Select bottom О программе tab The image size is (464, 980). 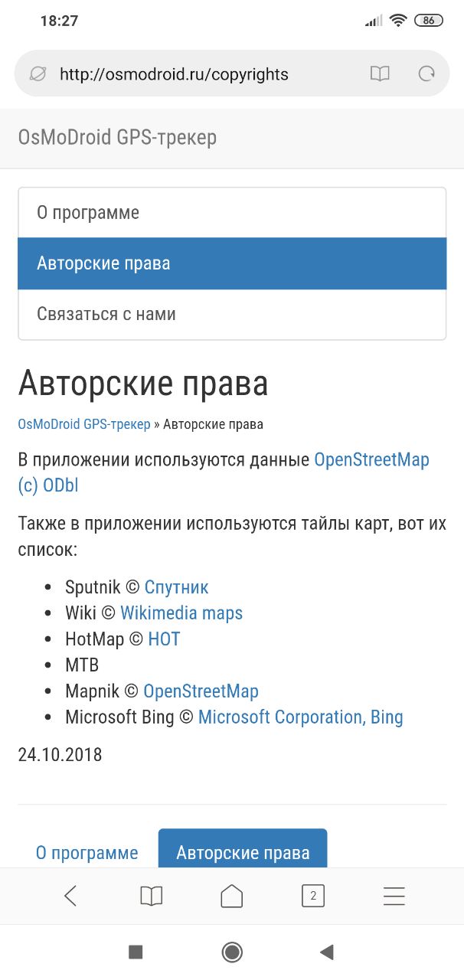coord(87,853)
